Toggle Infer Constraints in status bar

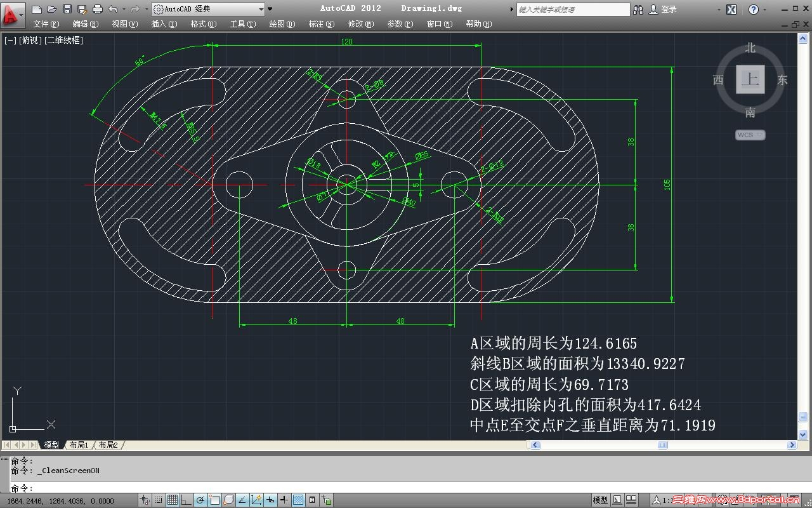point(145,500)
